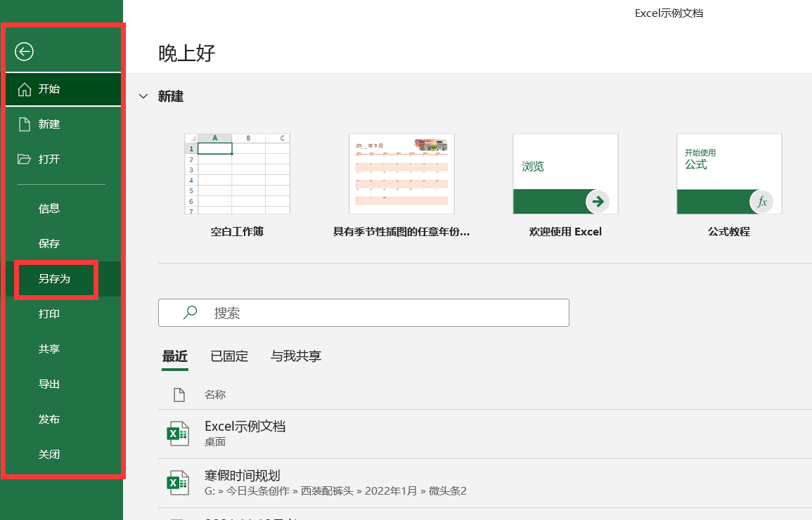Open the 信息 menu item
812x520 pixels.
click(49, 209)
